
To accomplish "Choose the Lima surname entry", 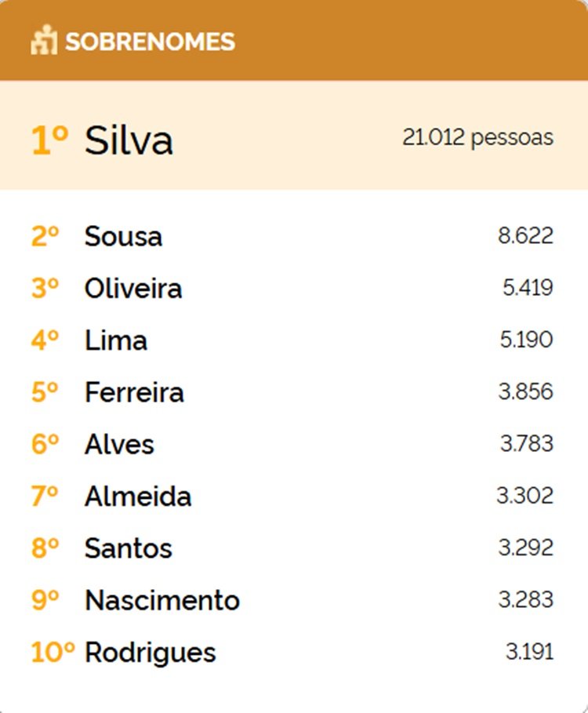I will point(115,340).
